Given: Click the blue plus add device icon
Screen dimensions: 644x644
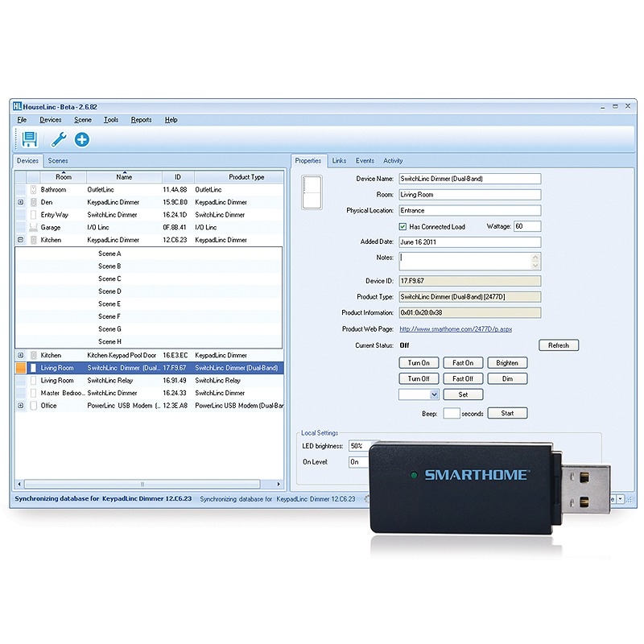Looking at the screenshot, I should 82,140.
